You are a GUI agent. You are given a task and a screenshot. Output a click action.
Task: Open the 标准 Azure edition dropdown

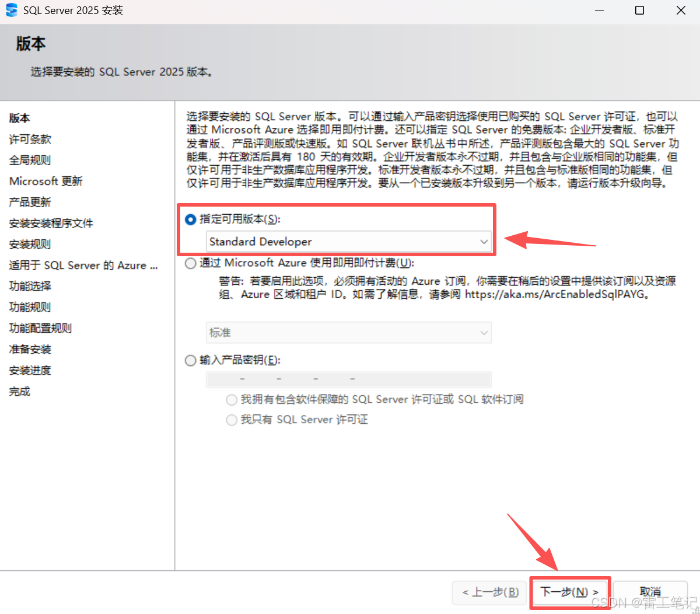349,333
